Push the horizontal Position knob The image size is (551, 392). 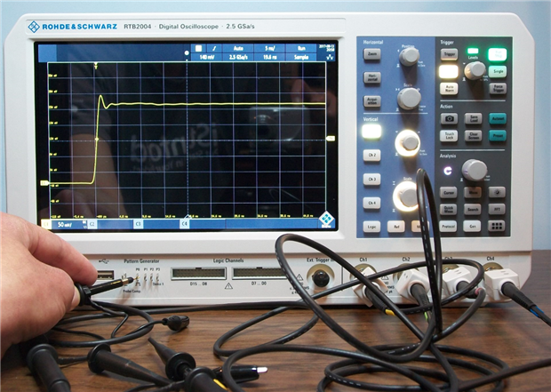[409, 56]
